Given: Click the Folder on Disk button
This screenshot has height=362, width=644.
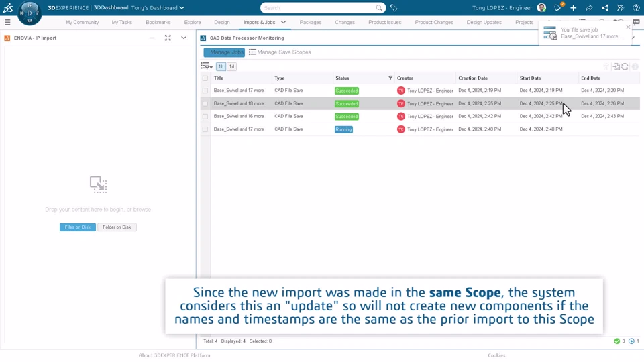Looking at the screenshot, I should (117, 227).
